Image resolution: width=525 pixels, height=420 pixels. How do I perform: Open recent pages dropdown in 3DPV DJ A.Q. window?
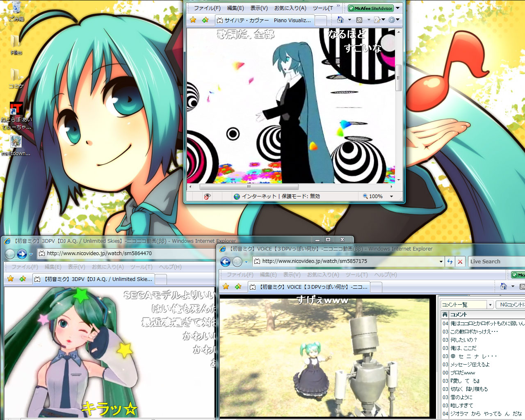[31, 254]
